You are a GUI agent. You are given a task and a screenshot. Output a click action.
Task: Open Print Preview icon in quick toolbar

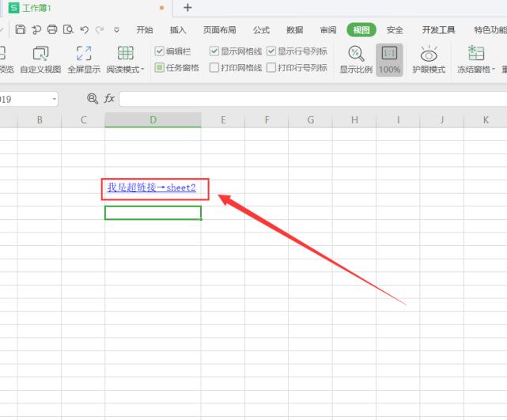(x=68, y=30)
